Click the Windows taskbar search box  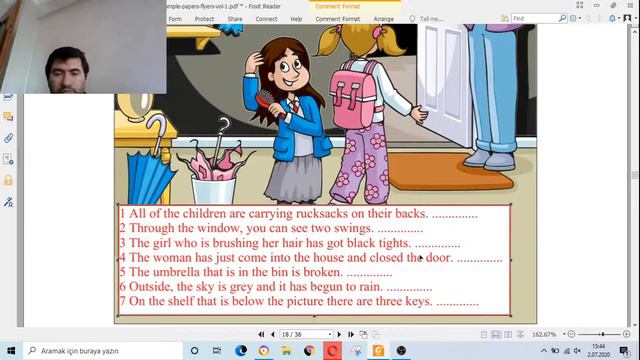tap(103, 351)
